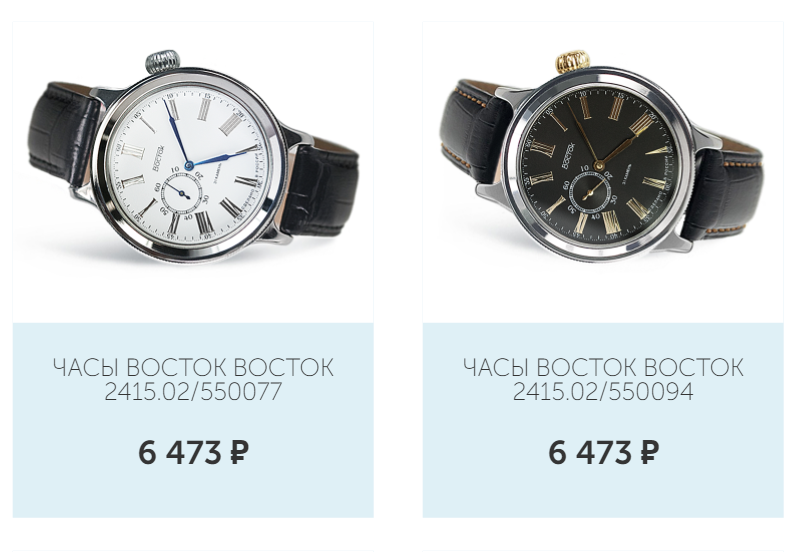Click the word ЧАСЫ in the right card title
Image resolution: width=803 pixels, height=552 pixels.
click(x=496, y=368)
